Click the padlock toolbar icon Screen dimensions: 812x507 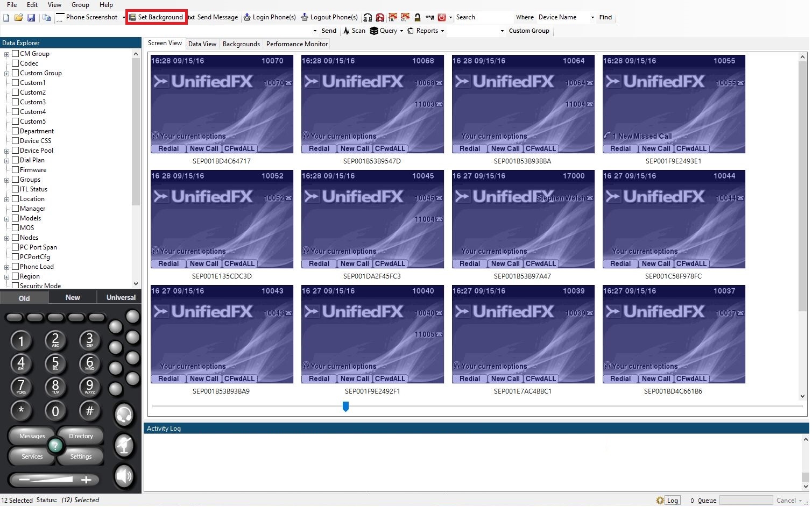(x=417, y=17)
